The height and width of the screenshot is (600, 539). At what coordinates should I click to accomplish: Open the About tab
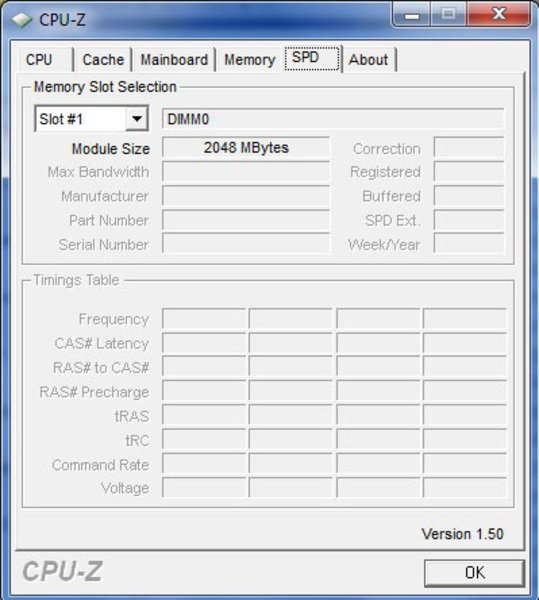point(369,60)
